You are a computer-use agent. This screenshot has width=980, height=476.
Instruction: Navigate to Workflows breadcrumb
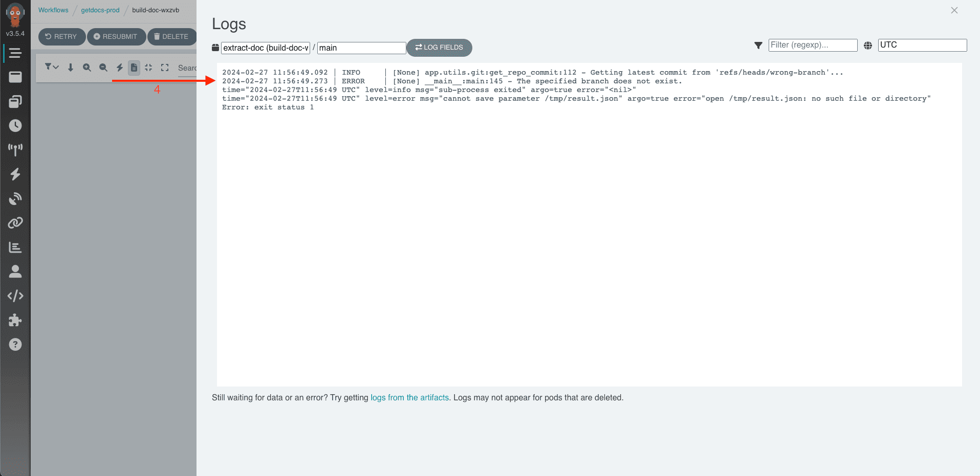(x=53, y=10)
